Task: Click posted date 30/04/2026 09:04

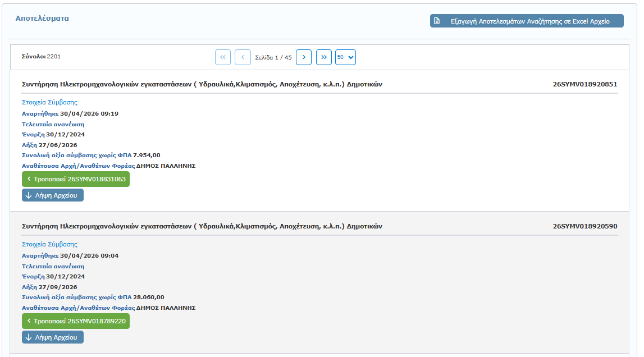Action: [x=89, y=256]
